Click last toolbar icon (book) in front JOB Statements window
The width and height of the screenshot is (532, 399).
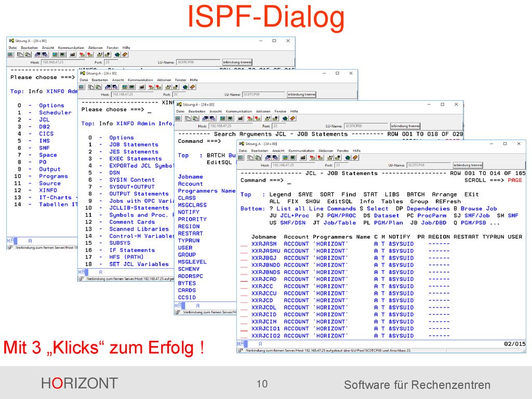pos(355,158)
